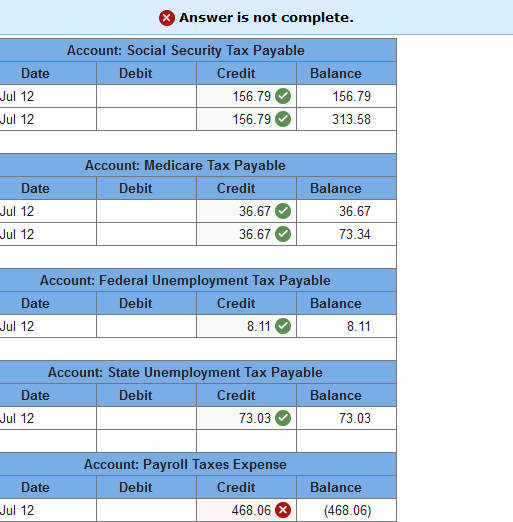Screen dimensions: 513x522
Task: Click the green checkmark on the first Medicare 36.67 credit
Action: click(283, 211)
